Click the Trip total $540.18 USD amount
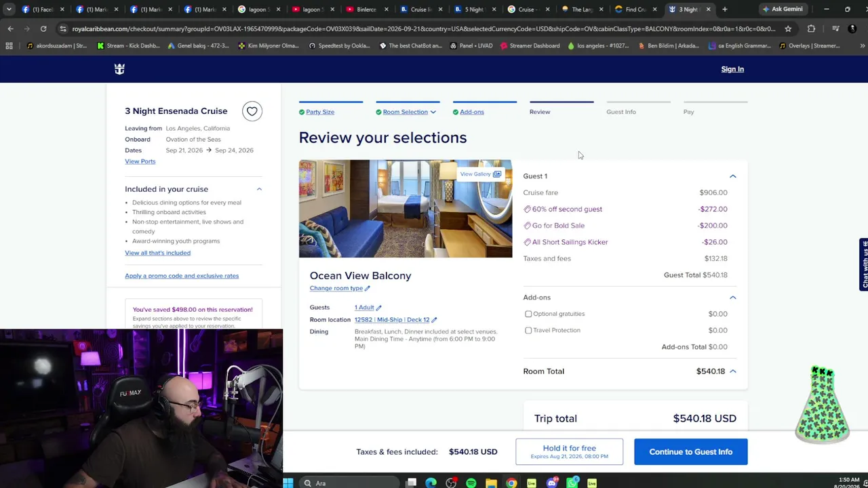868x488 pixels. 705,419
